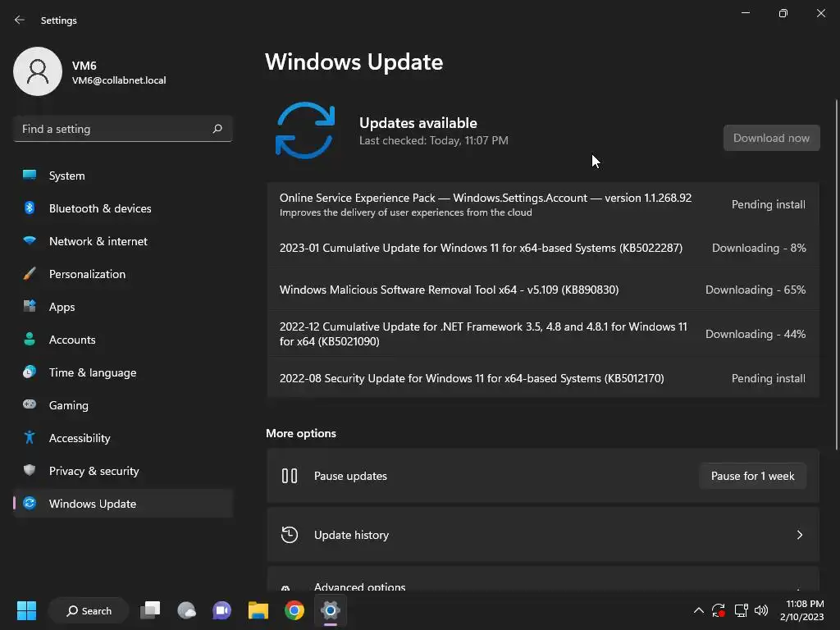This screenshot has height=630, width=840.
Task: Click Downloading - 8% status text
Action: point(759,248)
